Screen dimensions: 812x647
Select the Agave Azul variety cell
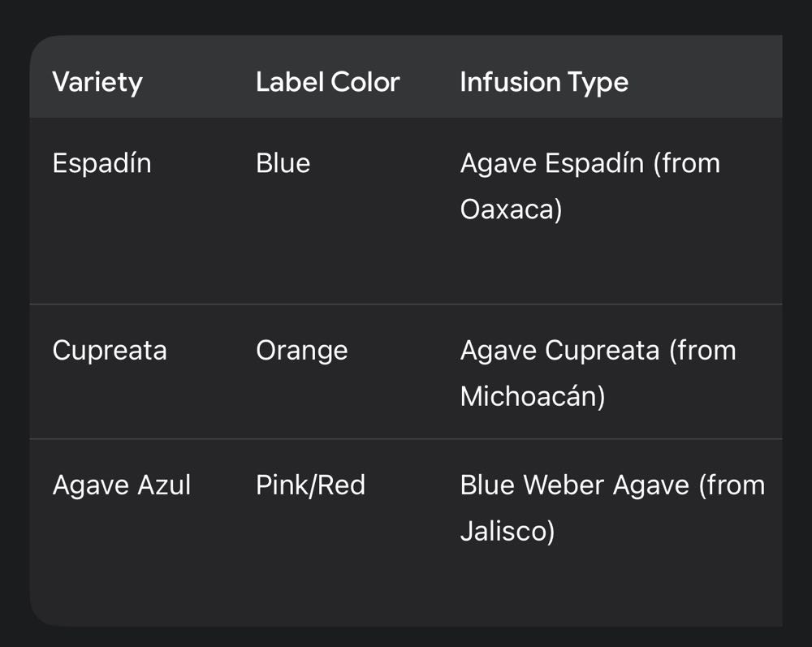(122, 485)
